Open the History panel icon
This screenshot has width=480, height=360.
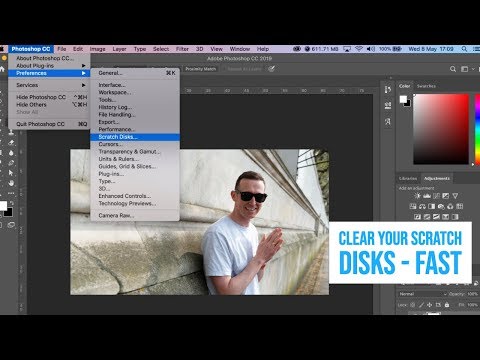click(388, 89)
